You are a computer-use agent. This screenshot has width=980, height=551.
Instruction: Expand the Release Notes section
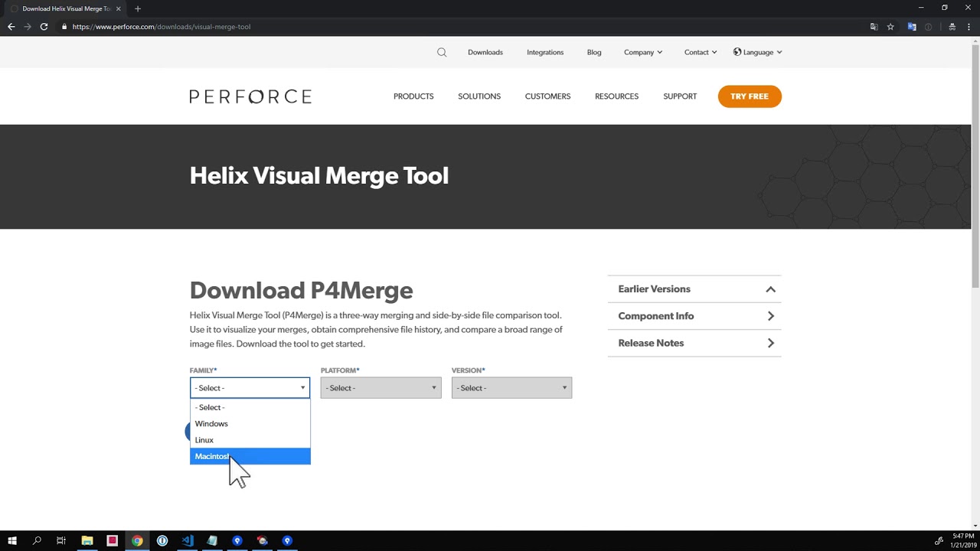coord(694,343)
